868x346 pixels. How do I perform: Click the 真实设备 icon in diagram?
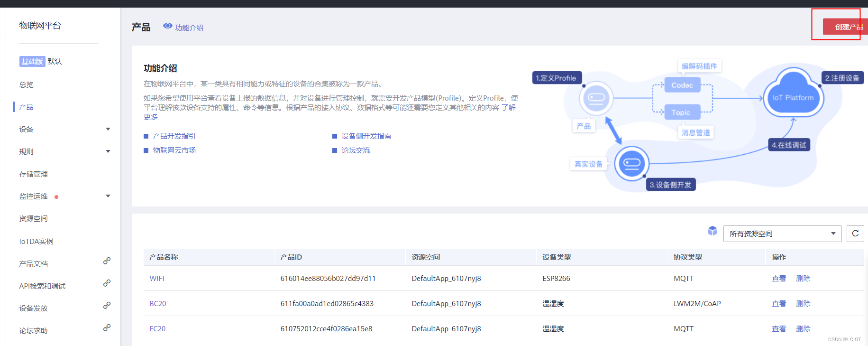point(631,163)
